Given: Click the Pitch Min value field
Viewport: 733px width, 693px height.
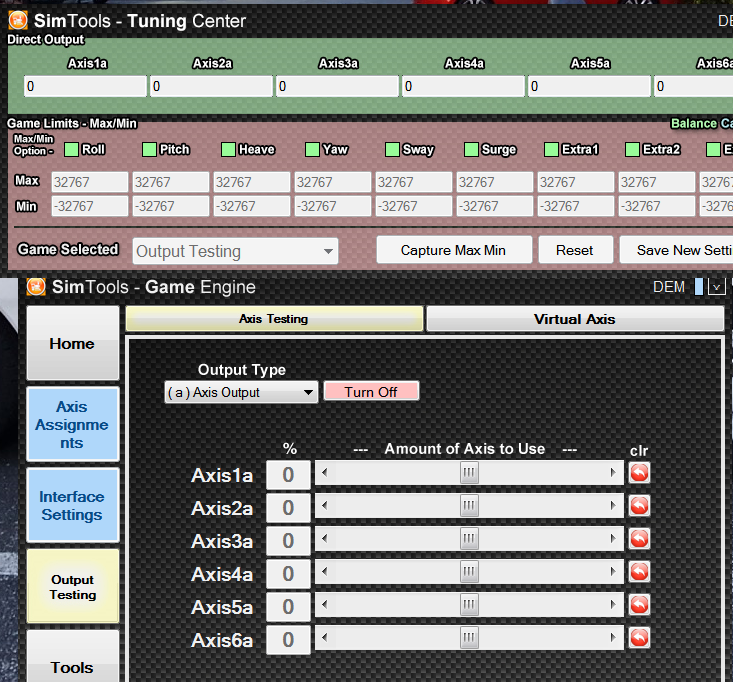Looking at the screenshot, I should click(x=171, y=206).
